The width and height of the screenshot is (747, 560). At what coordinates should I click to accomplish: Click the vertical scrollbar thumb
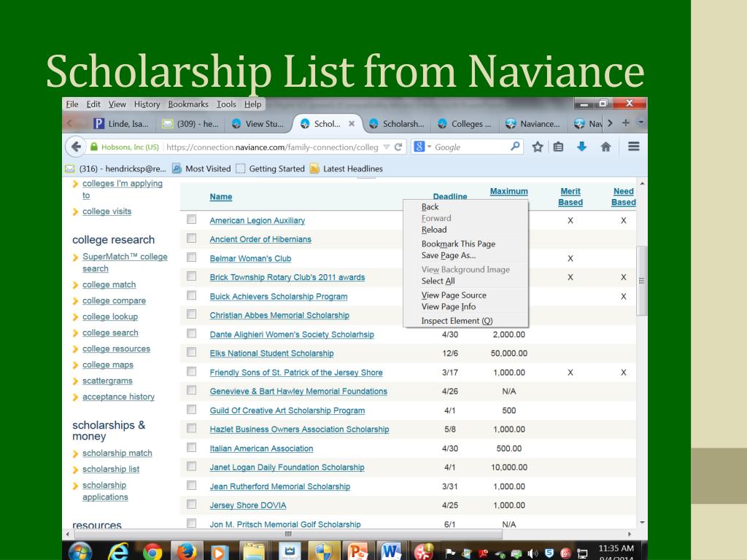point(642,281)
